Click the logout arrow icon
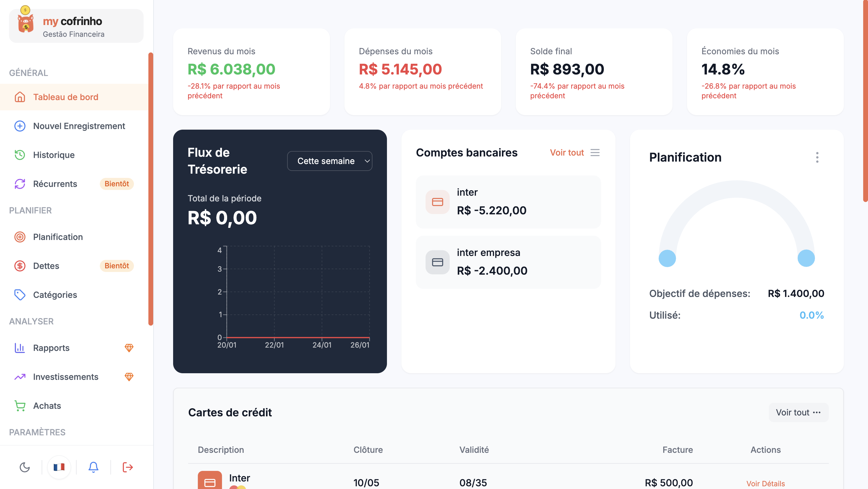The width and height of the screenshot is (868, 489). click(128, 467)
